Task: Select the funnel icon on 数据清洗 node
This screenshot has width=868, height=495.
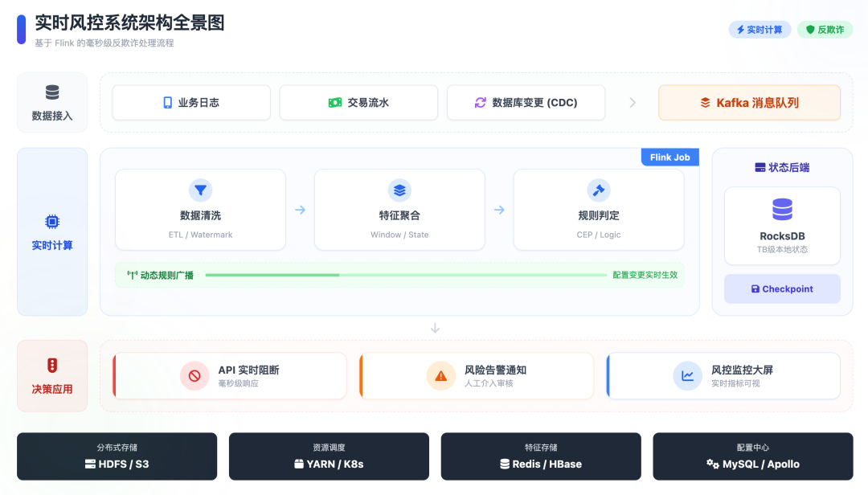Action: 200,190
